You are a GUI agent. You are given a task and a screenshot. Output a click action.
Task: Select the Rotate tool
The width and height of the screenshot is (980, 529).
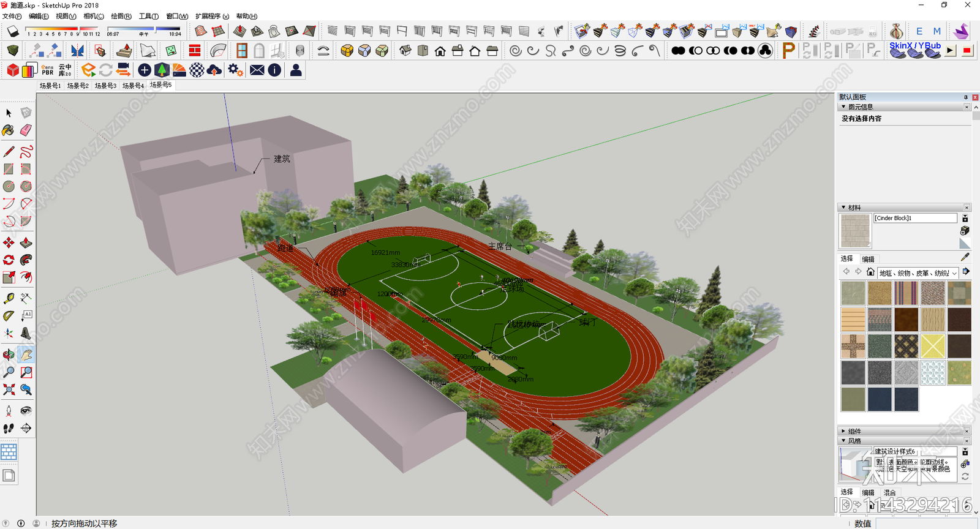coord(9,260)
